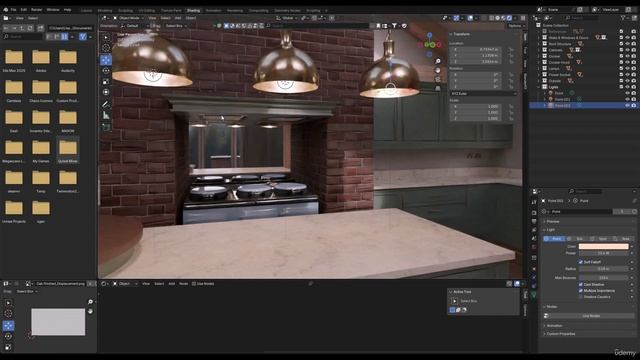Select the Rotate tool in the viewport toolbar
This screenshot has width=640, height=360.
click(106, 71)
